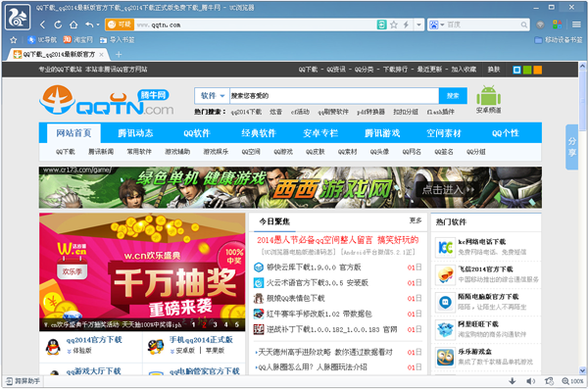Click the 火云术语官方下载 entry icon
This screenshot has height=389, width=588.
(259, 283)
